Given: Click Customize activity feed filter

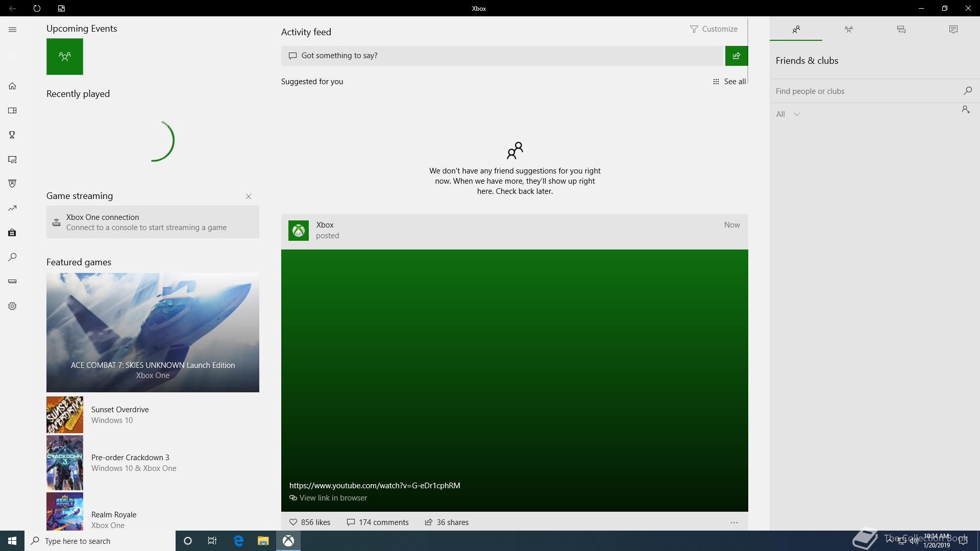Looking at the screenshot, I should point(714,29).
